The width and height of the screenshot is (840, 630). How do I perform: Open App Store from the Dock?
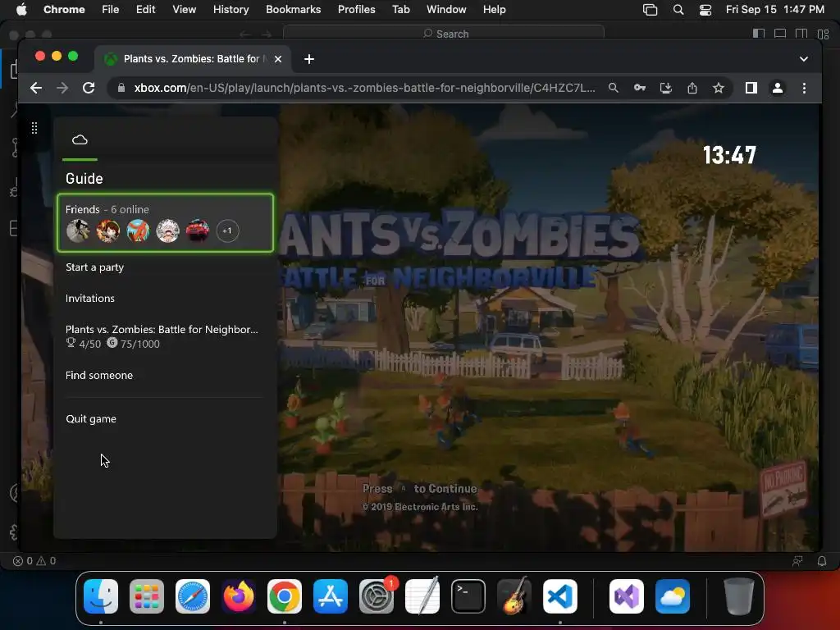click(331, 596)
